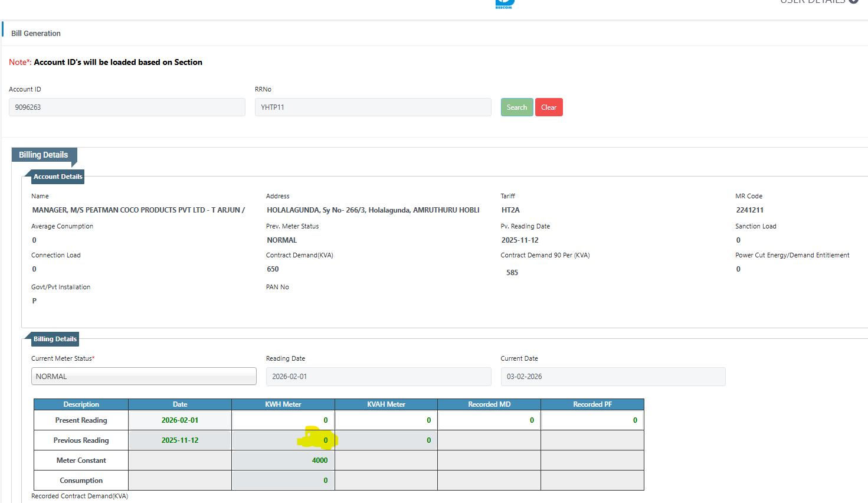Click the Meter Constant value 4000
The width and height of the screenshot is (868, 503).
point(319,460)
